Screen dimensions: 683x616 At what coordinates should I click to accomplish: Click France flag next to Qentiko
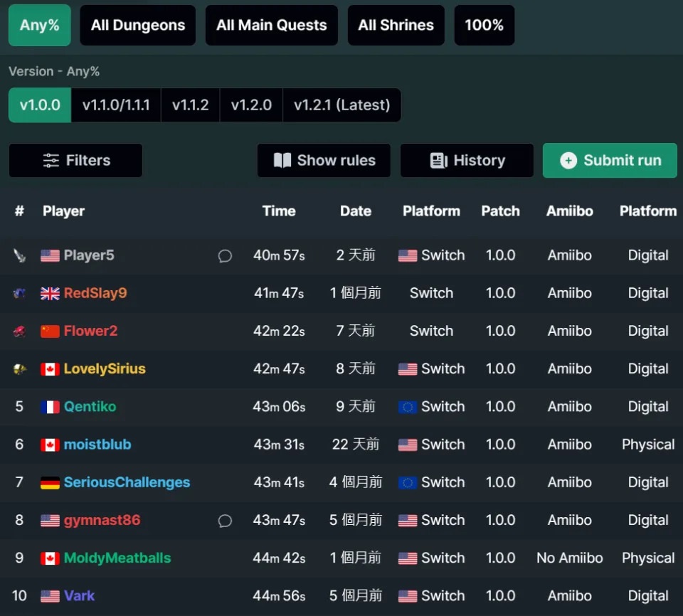(50, 408)
